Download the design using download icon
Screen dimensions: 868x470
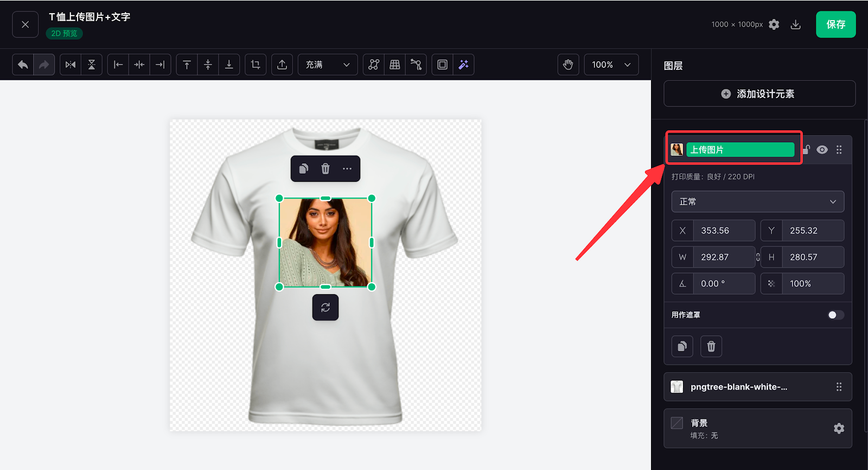coord(795,24)
